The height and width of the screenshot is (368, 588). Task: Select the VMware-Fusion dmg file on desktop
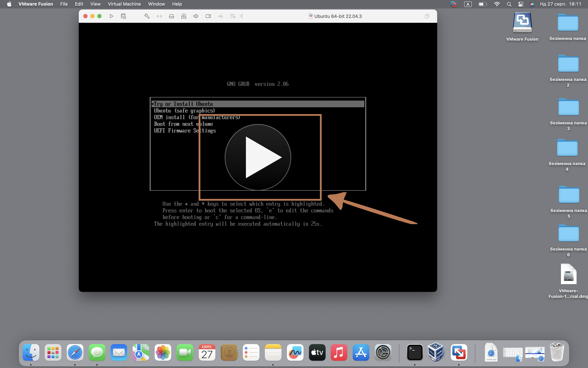(x=568, y=274)
